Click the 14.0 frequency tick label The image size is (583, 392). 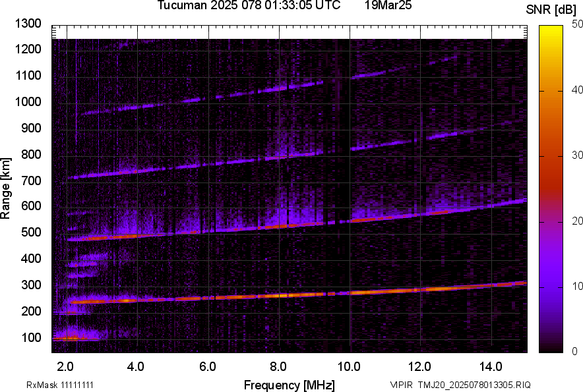pyautogui.click(x=491, y=366)
